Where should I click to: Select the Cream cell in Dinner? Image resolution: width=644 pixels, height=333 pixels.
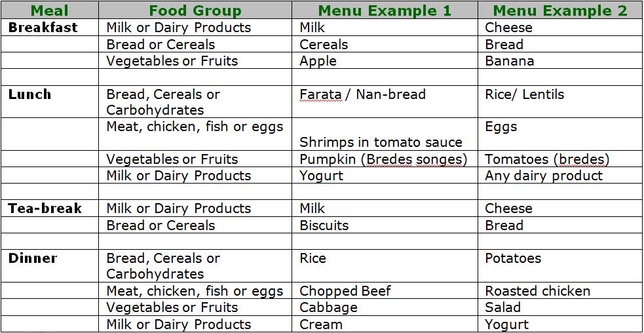click(x=321, y=324)
